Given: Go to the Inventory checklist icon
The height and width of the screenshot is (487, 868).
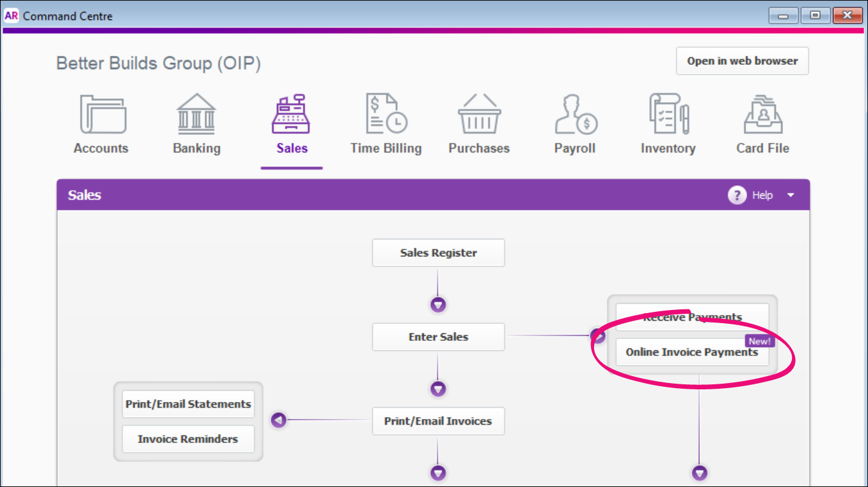Looking at the screenshot, I should tap(668, 115).
